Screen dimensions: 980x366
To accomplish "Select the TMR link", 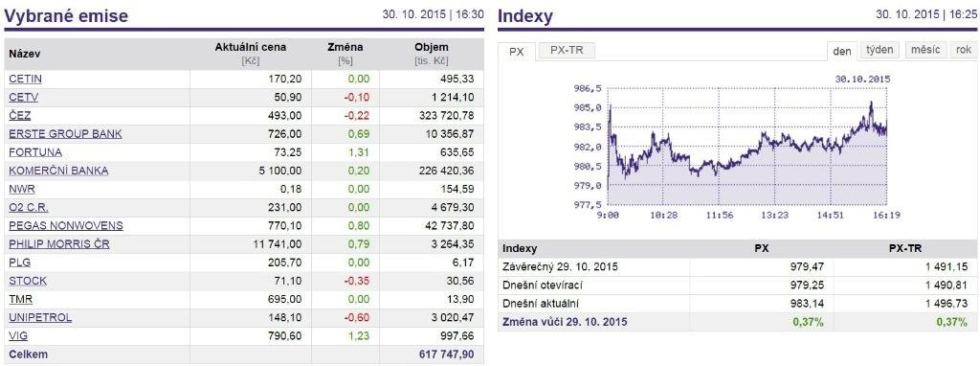I will pos(21,299).
